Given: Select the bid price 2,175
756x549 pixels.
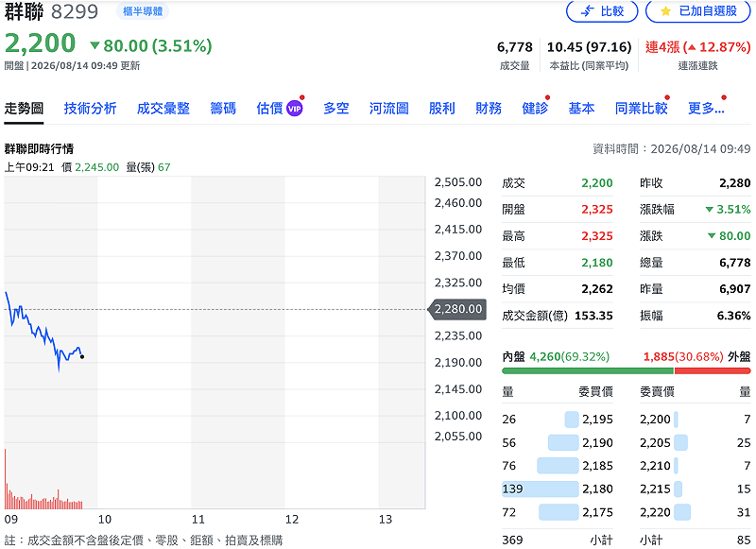Looking at the screenshot, I should pos(597,512).
